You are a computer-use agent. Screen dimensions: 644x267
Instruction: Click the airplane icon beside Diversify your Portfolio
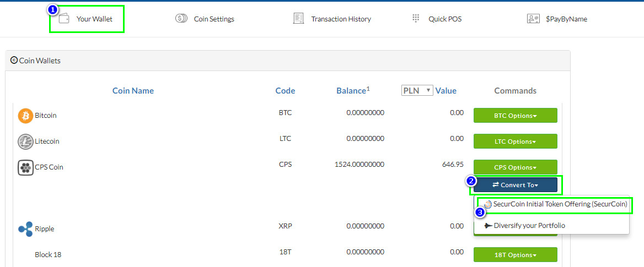coord(489,226)
